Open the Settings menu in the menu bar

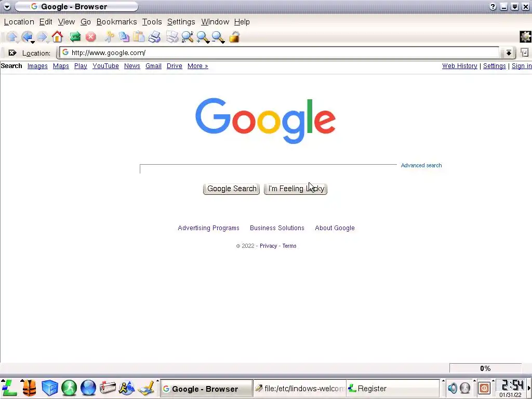click(x=181, y=22)
